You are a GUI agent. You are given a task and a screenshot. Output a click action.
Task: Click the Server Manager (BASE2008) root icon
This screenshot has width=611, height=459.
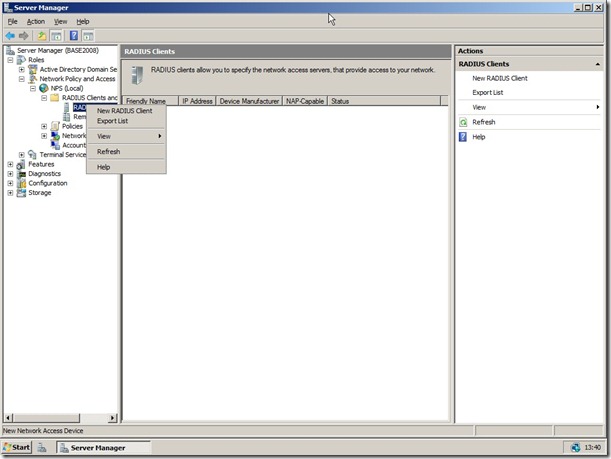(x=11, y=50)
